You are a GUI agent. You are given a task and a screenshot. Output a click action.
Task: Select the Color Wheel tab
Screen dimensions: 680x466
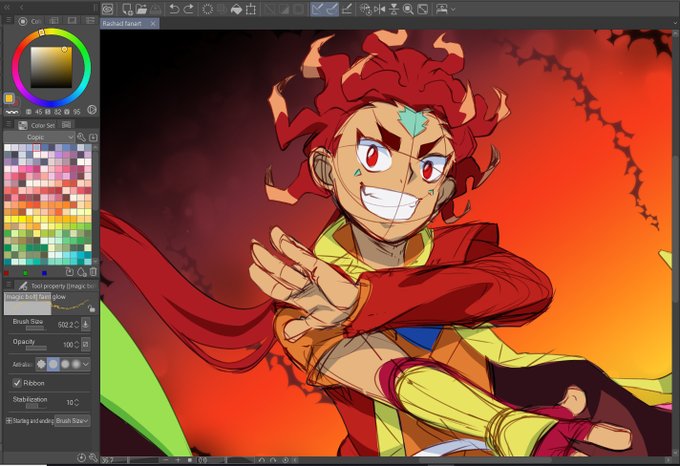pyautogui.click(x=29, y=21)
